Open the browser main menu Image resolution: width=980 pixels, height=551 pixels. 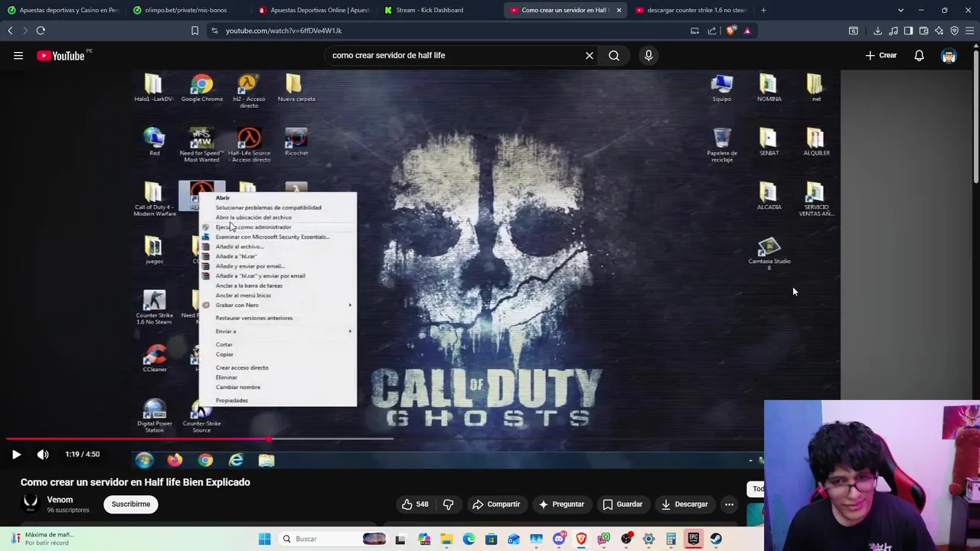[x=969, y=31]
